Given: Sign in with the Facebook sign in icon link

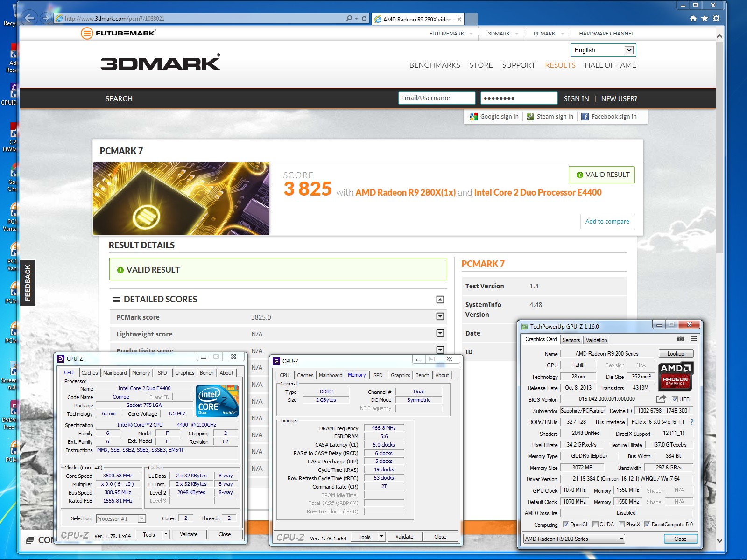Looking at the screenshot, I should (609, 117).
